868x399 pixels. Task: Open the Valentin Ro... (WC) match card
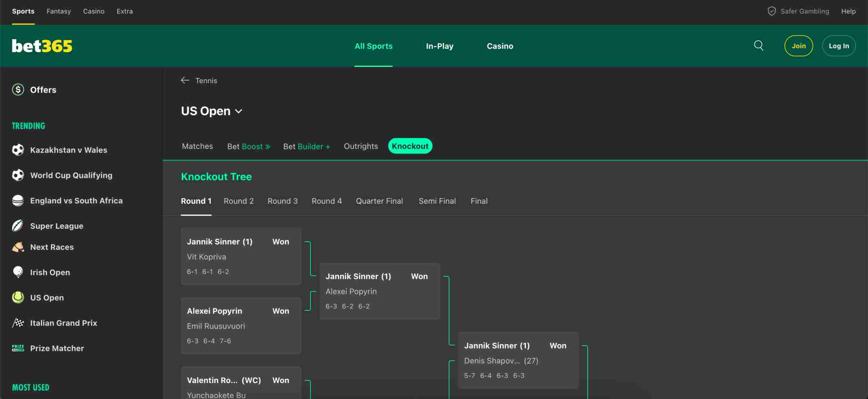click(241, 383)
